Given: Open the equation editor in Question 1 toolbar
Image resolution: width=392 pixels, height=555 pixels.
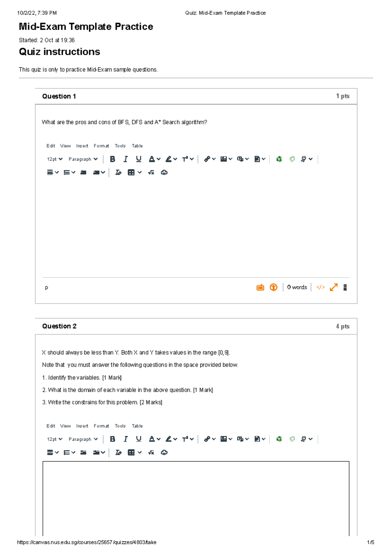Looking at the screenshot, I should point(151,172).
